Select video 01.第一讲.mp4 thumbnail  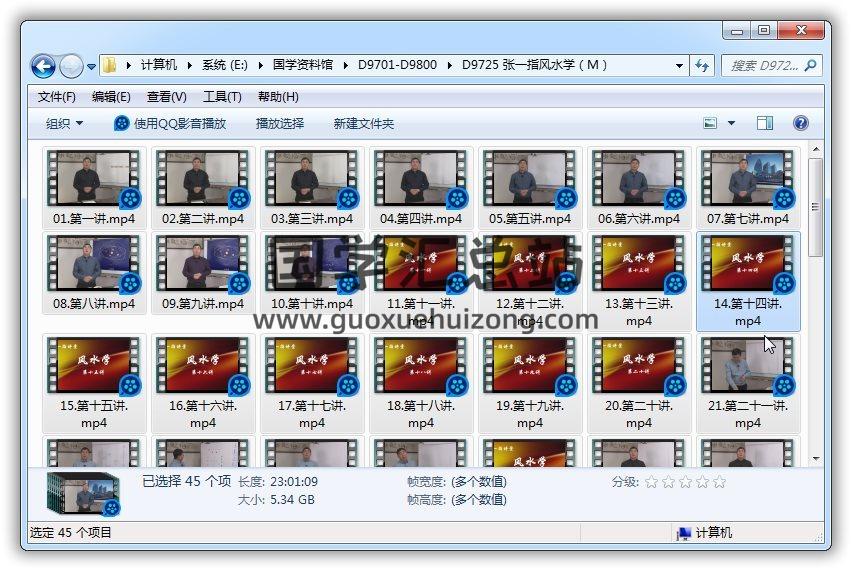[x=94, y=179]
